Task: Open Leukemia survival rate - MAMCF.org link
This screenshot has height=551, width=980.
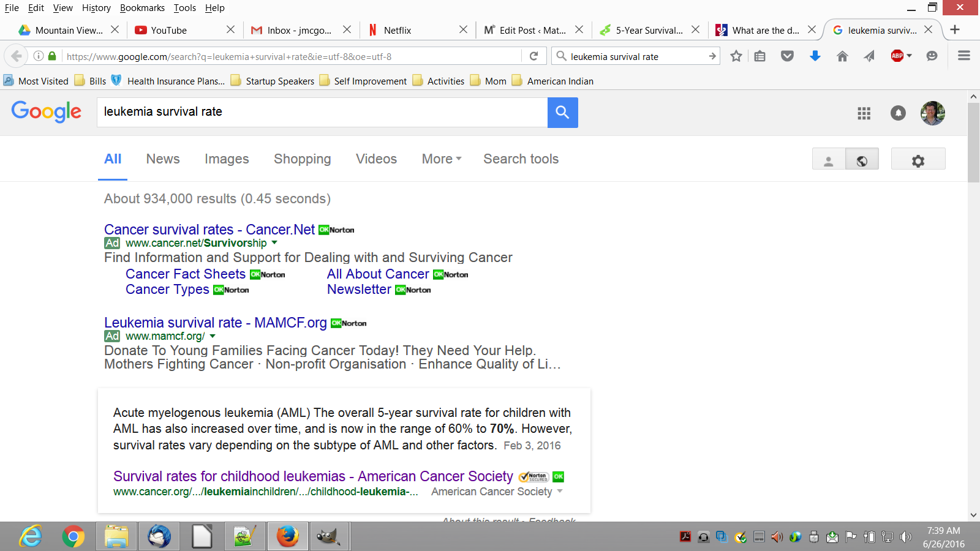Action: (216, 323)
